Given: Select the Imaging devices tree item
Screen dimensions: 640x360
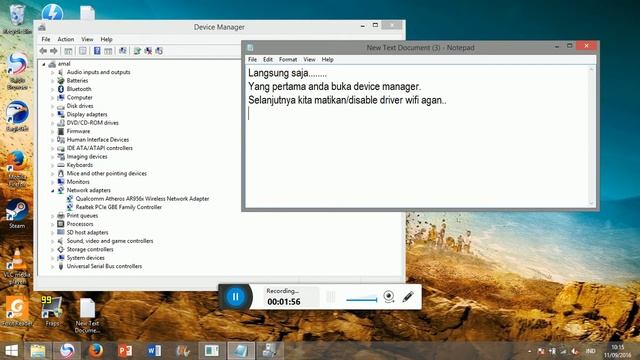Looking at the screenshot, I should pos(87,157).
